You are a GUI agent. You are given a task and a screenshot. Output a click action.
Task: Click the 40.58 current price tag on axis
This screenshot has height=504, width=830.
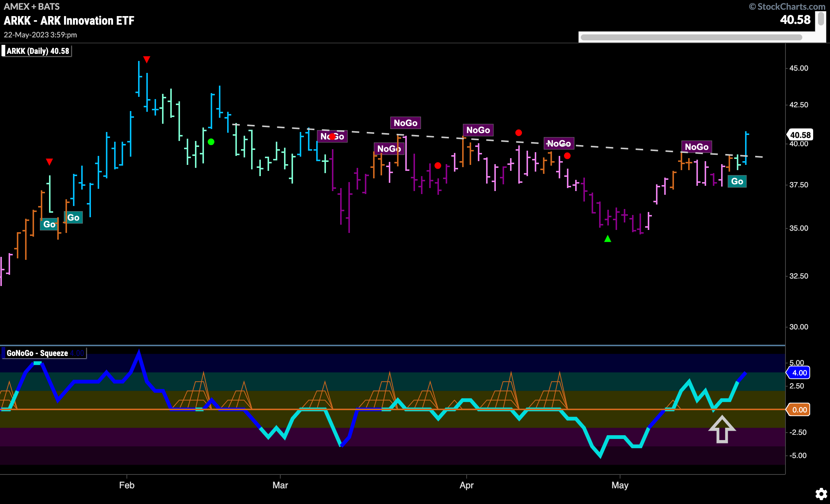coord(800,135)
